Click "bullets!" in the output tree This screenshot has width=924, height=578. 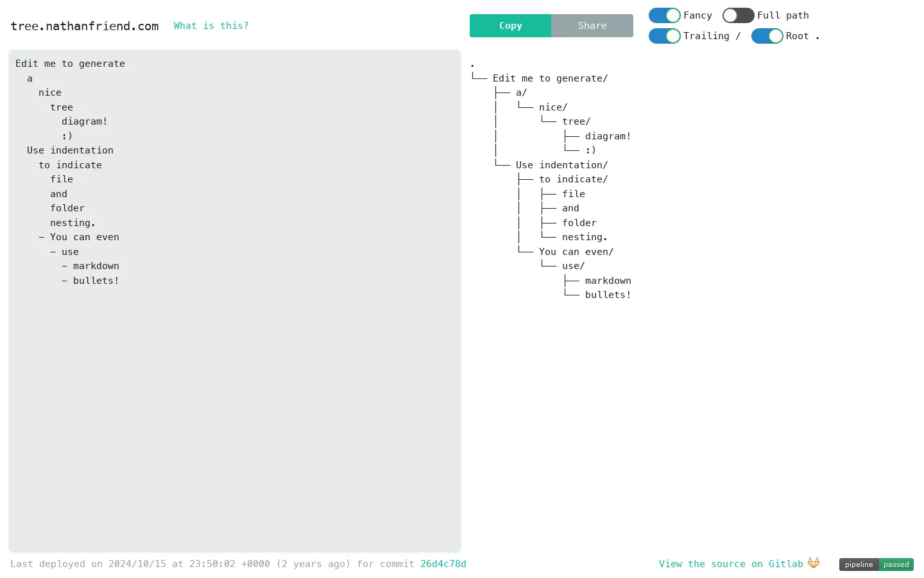coord(608,295)
